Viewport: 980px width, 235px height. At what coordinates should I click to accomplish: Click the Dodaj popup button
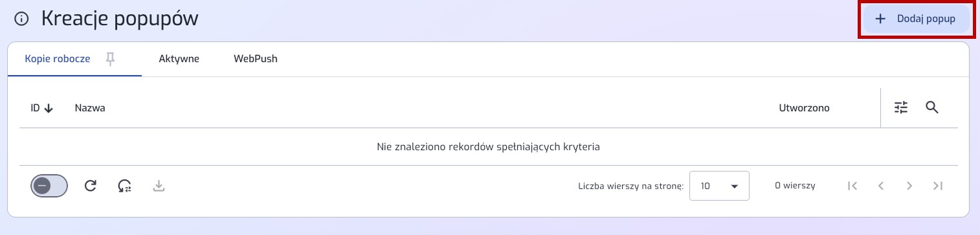[916, 19]
